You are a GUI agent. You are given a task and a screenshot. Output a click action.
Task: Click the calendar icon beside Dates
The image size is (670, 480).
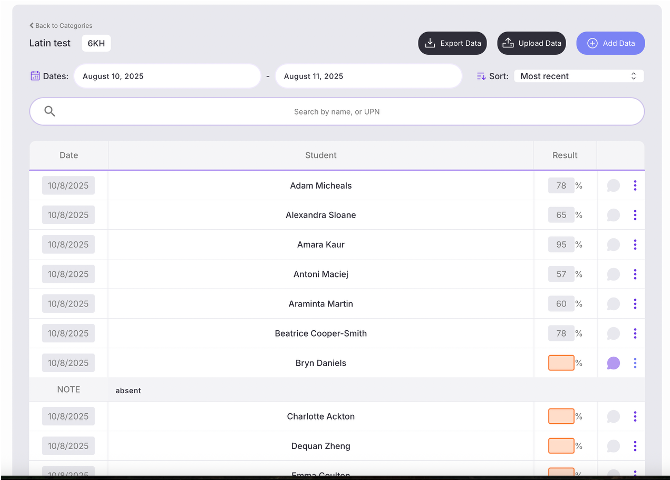point(35,76)
